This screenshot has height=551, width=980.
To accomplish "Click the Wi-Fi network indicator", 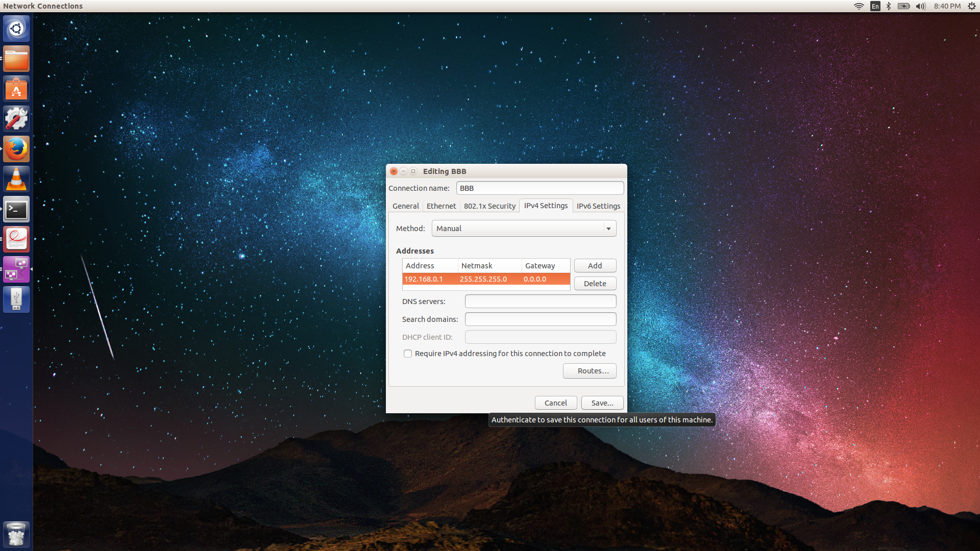I will click(860, 6).
